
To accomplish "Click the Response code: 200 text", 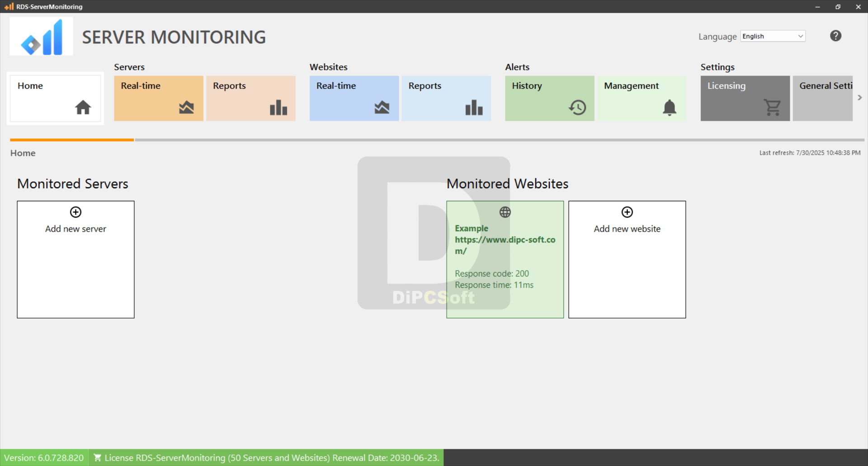I will pos(492,274).
